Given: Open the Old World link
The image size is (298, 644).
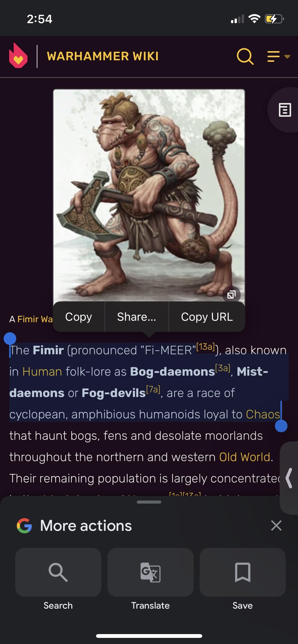Looking at the screenshot, I should 245,457.
